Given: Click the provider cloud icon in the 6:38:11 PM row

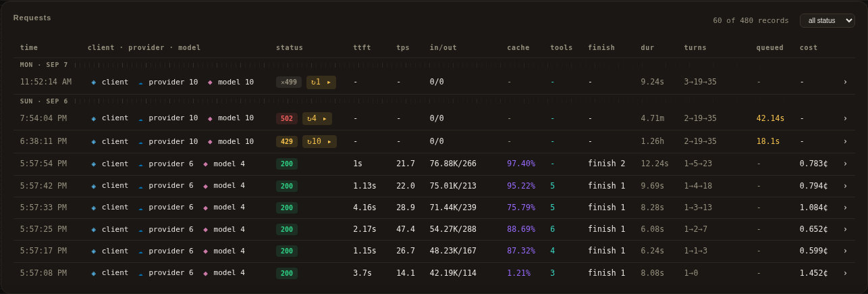Looking at the screenshot, I should coord(140,142).
